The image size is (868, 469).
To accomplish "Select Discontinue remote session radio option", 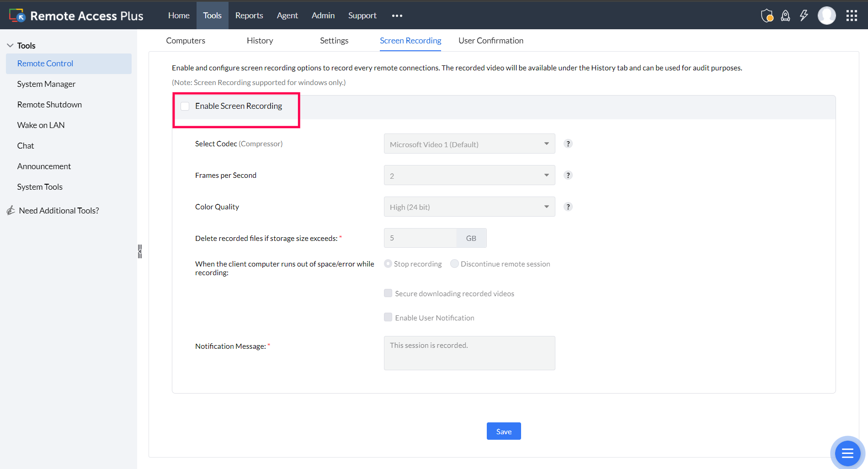I will pyautogui.click(x=454, y=264).
